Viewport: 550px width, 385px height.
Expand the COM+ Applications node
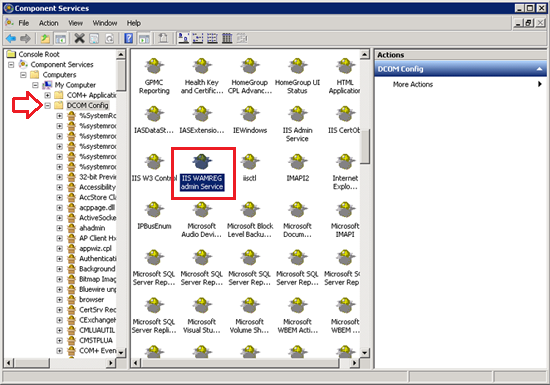(47, 95)
